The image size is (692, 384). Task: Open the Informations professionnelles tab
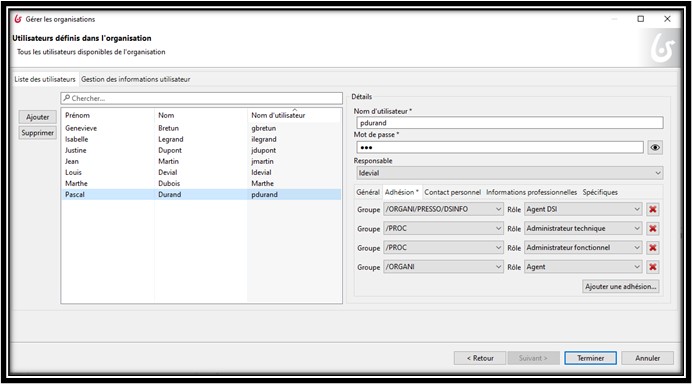(531, 192)
